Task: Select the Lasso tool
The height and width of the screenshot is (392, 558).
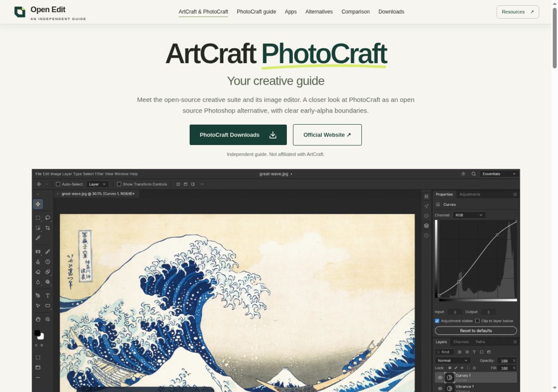Action: tap(47, 218)
